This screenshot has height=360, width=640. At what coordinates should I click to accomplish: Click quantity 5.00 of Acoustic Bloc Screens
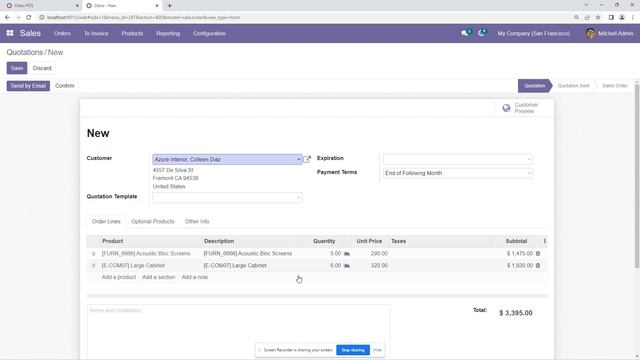pyautogui.click(x=335, y=253)
